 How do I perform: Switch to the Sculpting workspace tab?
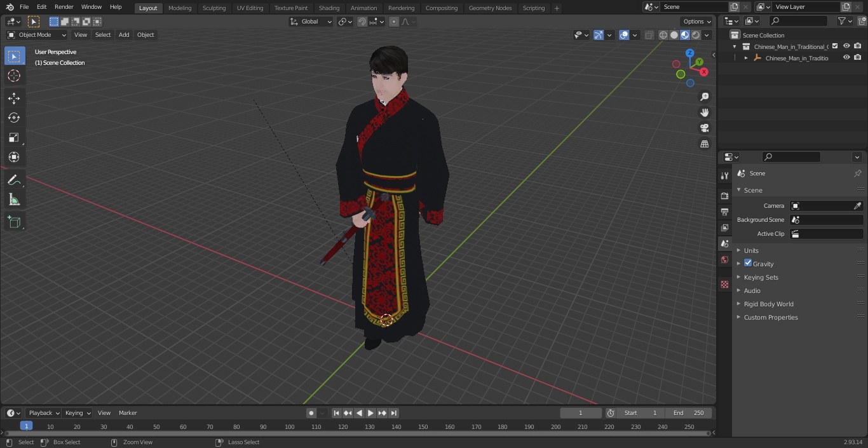214,8
